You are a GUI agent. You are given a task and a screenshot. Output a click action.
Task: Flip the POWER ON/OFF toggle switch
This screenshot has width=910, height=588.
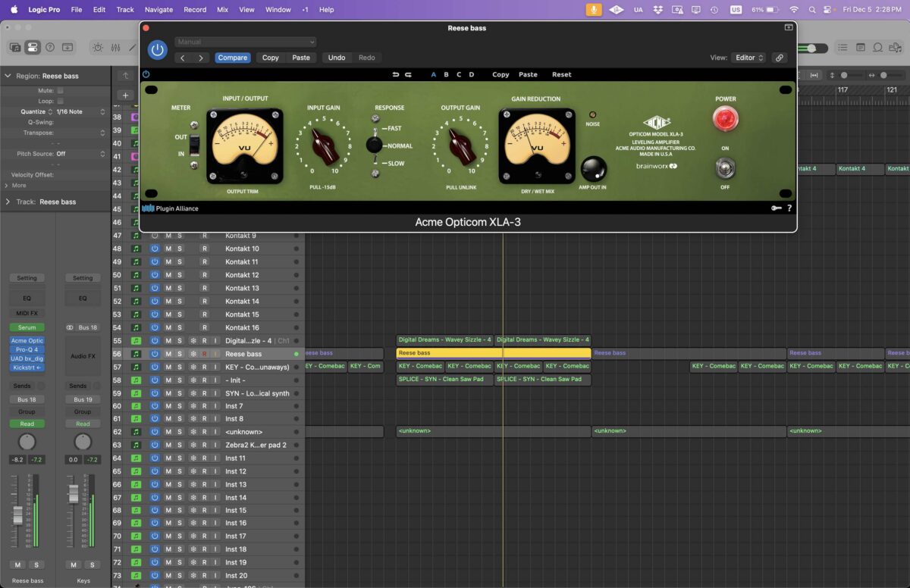pos(725,167)
